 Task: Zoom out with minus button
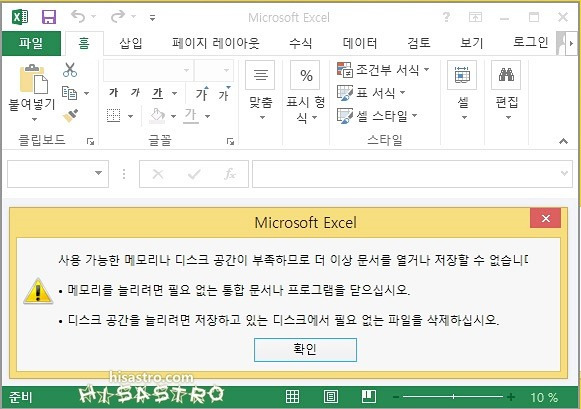click(x=396, y=397)
